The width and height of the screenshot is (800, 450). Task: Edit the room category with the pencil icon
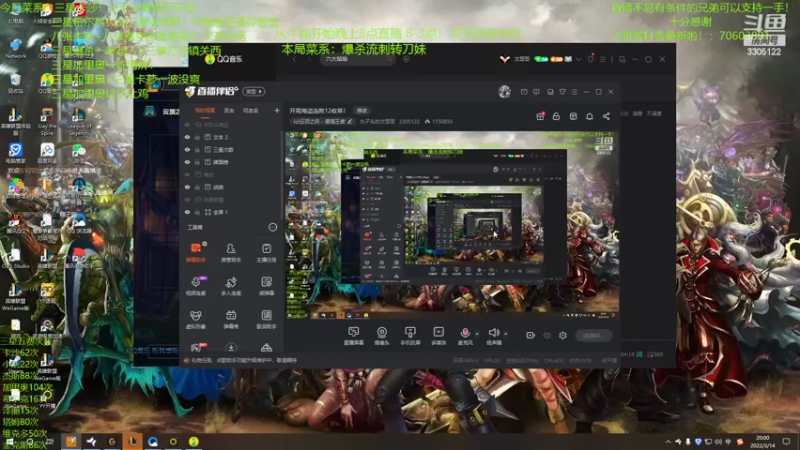[x=349, y=121]
